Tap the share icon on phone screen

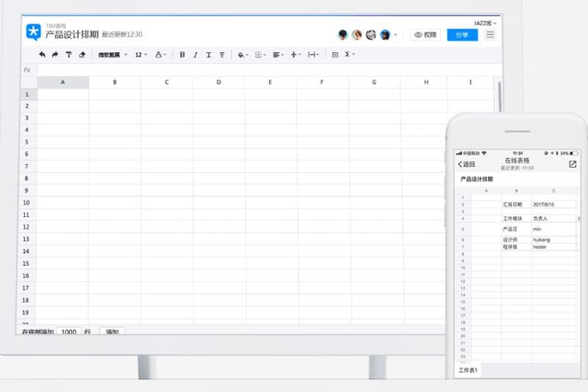(573, 165)
